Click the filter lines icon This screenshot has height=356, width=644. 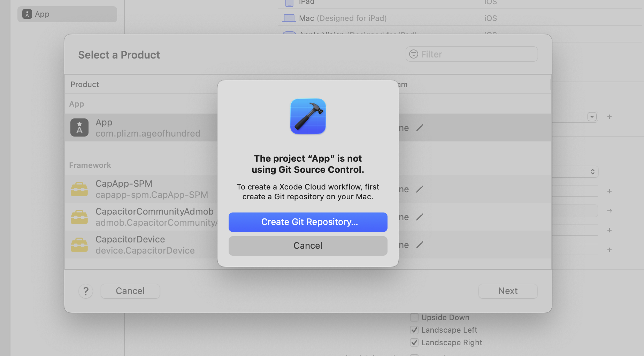pyautogui.click(x=413, y=54)
